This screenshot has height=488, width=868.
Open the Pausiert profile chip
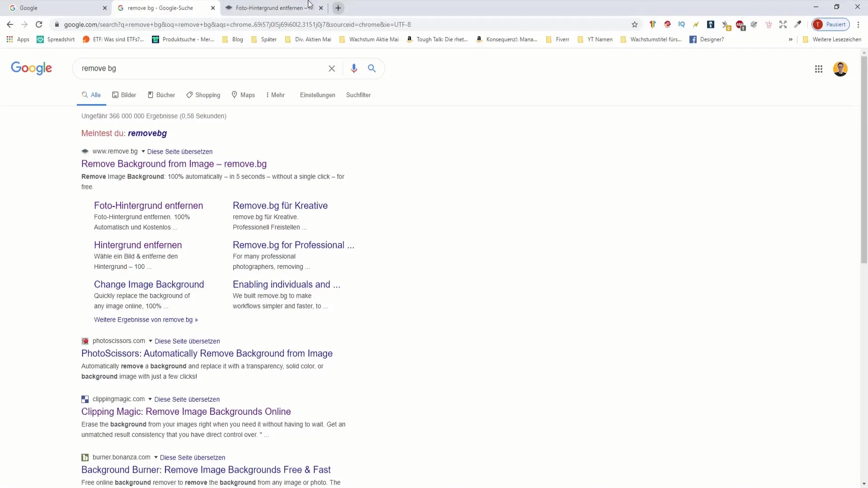(x=831, y=24)
